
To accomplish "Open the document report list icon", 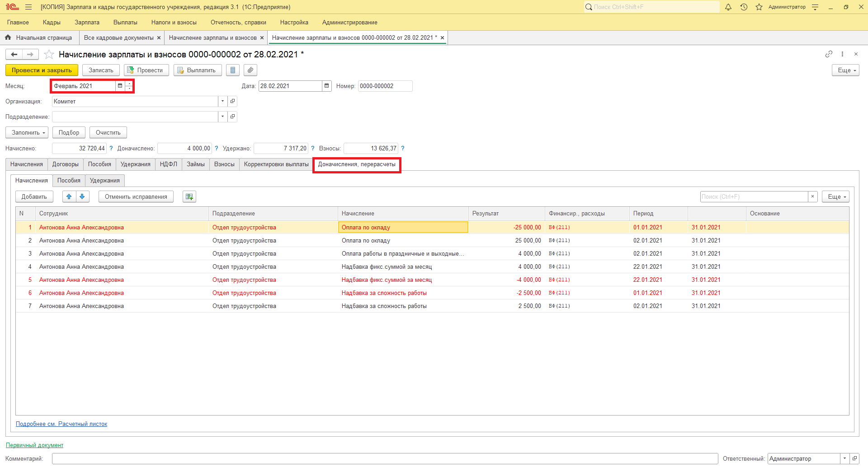I will [233, 70].
